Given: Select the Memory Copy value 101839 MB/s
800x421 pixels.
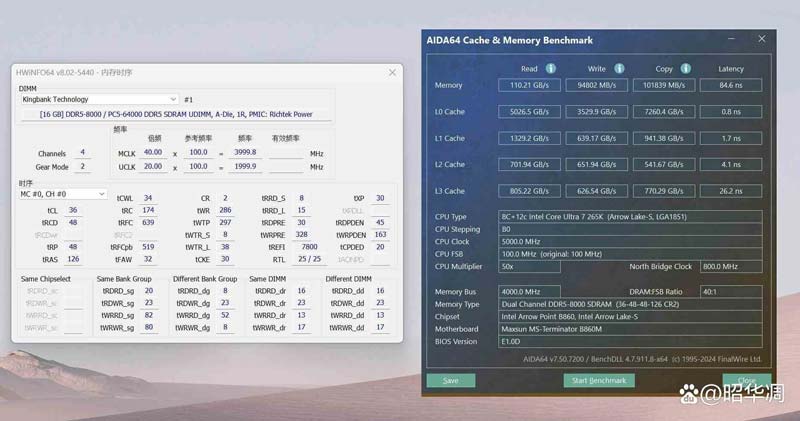Looking at the screenshot, I should click(x=664, y=85).
